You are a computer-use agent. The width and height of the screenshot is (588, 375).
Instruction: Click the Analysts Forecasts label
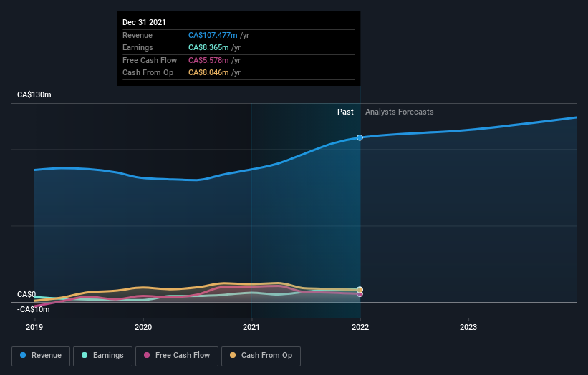coord(400,112)
